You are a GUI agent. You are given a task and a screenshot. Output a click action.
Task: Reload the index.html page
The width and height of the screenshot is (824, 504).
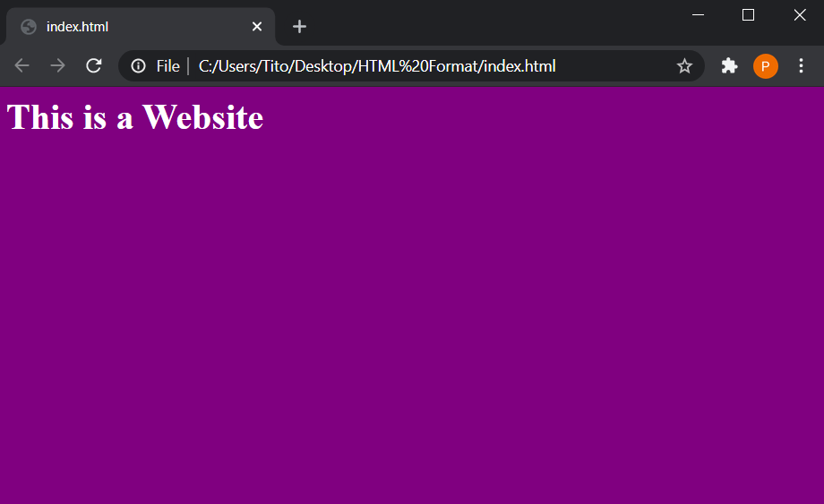tap(93, 65)
